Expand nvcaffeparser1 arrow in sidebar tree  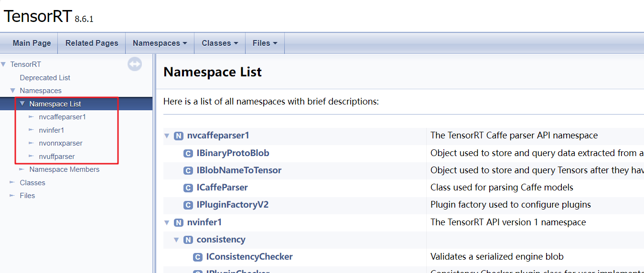tap(32, 116)
